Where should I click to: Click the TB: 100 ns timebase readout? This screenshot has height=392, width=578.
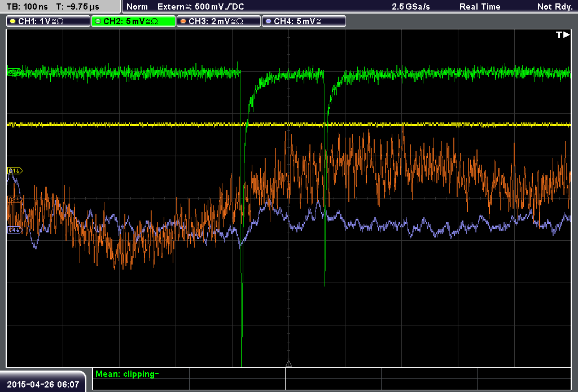point(27,7)
